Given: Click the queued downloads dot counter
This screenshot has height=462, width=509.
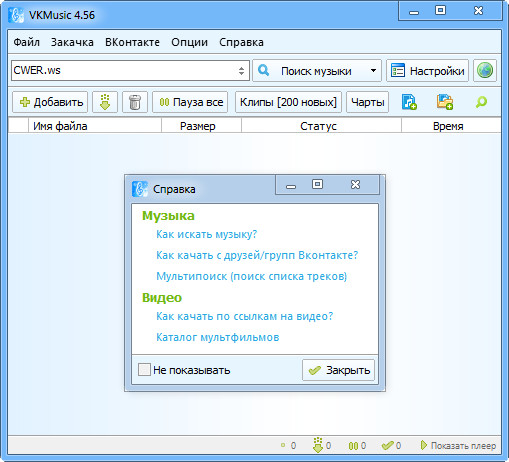Looking at the screenshot, I should tap(288, 445).
